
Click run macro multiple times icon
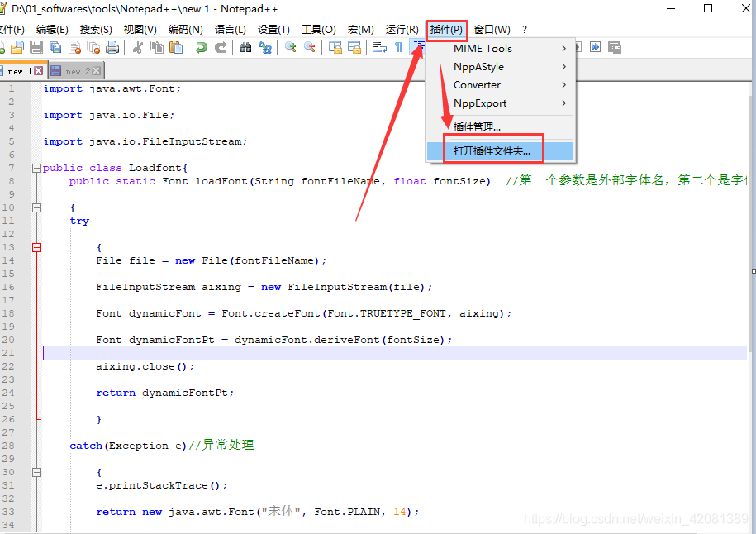[x=596, y=47]
